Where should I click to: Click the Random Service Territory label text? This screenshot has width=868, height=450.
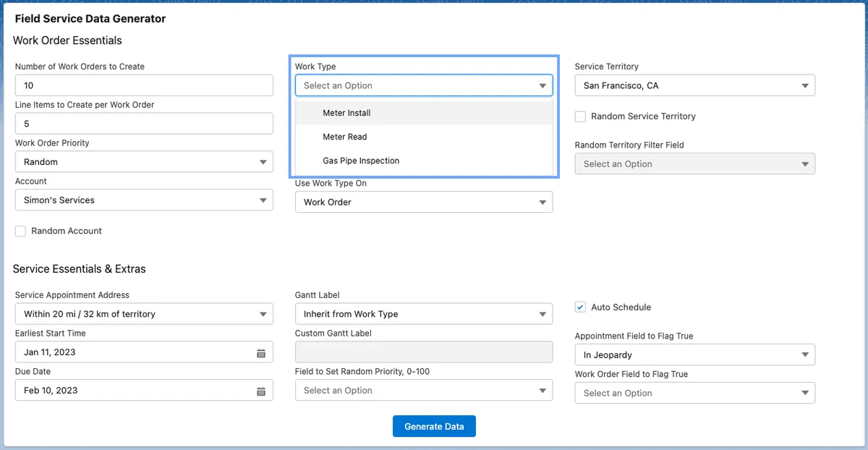point(643,116)
